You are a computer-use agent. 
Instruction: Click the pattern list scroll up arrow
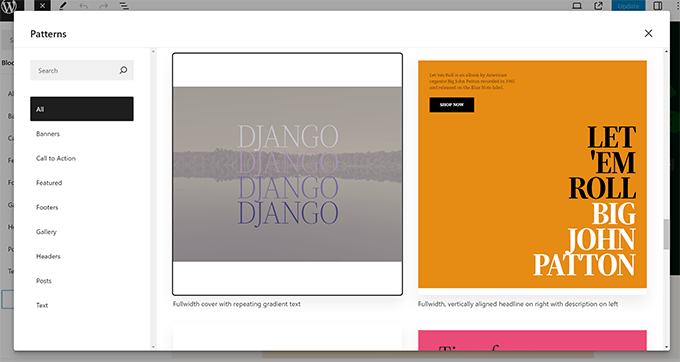coord(667,52)
